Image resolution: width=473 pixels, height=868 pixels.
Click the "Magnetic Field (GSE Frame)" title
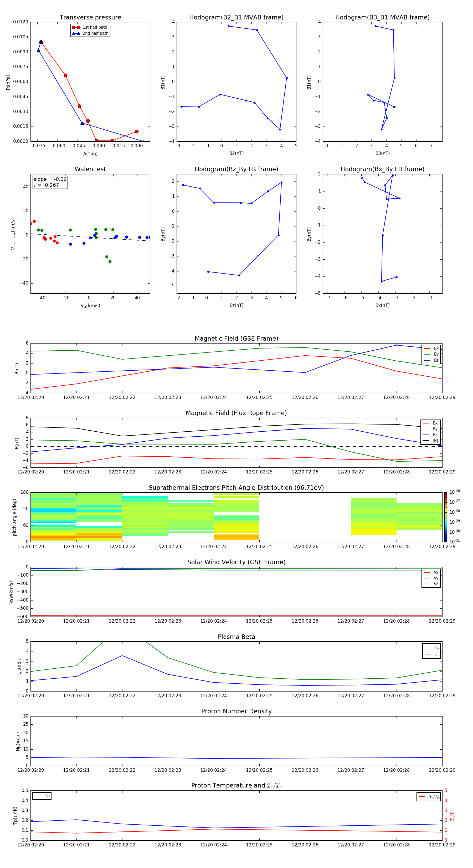pyautogui.click(x=236, y=339)
